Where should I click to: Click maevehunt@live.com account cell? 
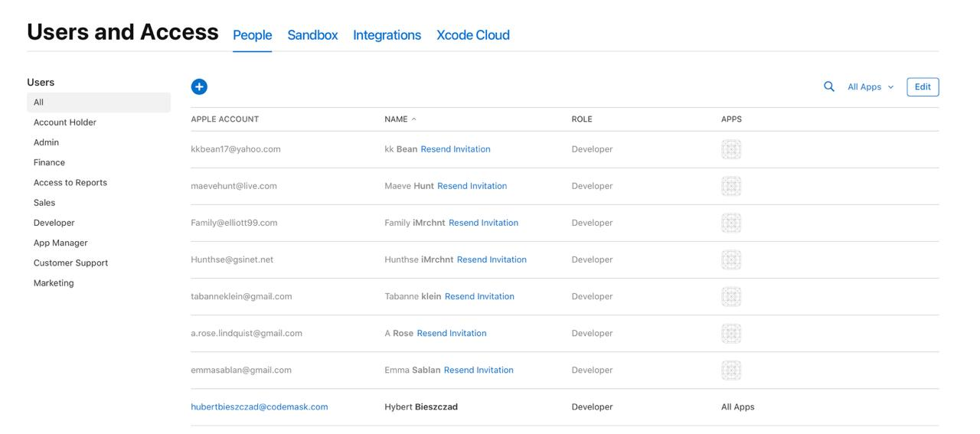[234, 186]
